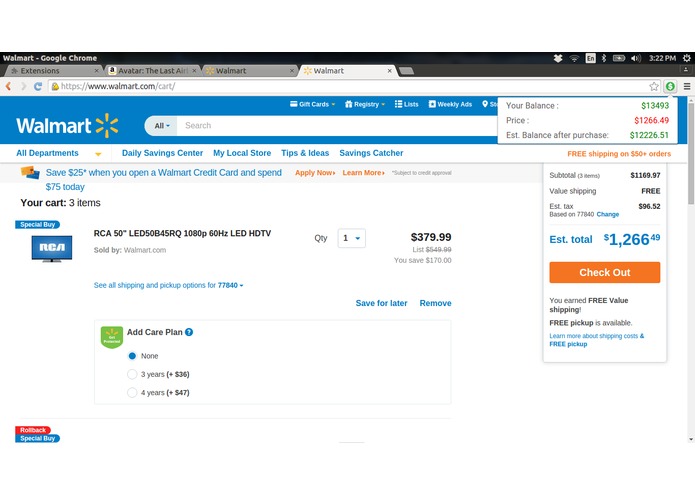Select the 4 years care plan
Image resolution: width=695 pixels, height=494 pixels.
pos(132,392)
